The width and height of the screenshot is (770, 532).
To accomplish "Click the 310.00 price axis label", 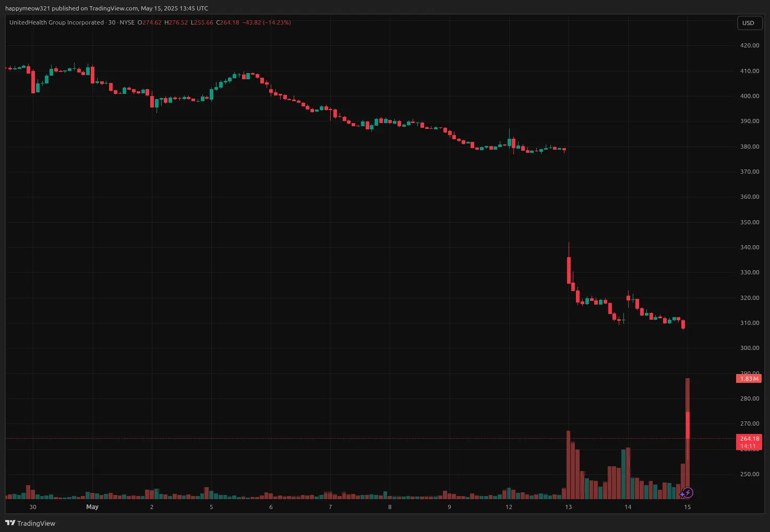I will (x=750, y=323).
